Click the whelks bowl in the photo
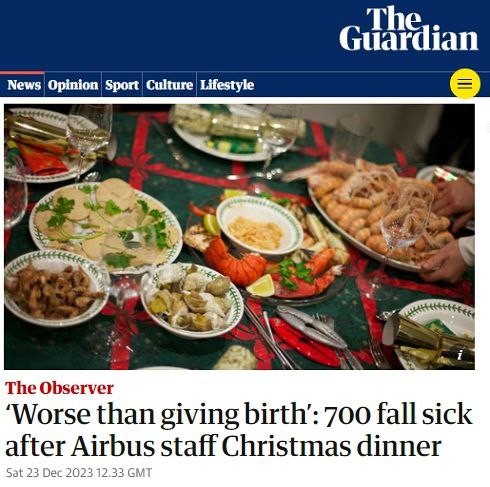 [192, 300]
